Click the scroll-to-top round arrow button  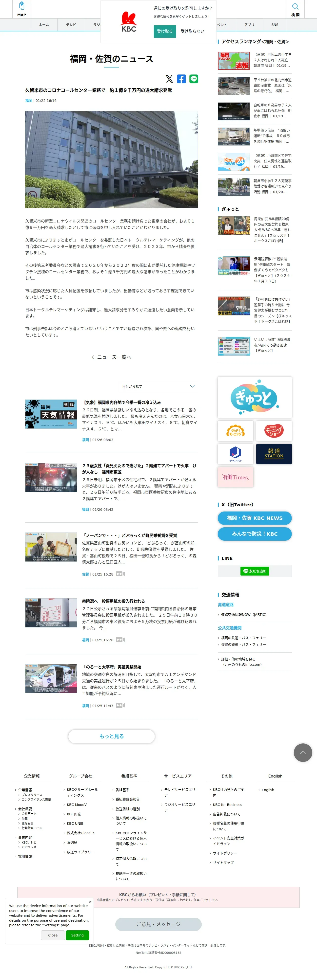pos(303,752)
